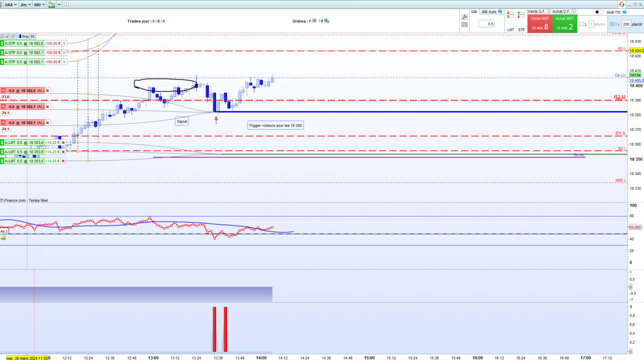Click the Clo (J) close label

click(620, 75)
